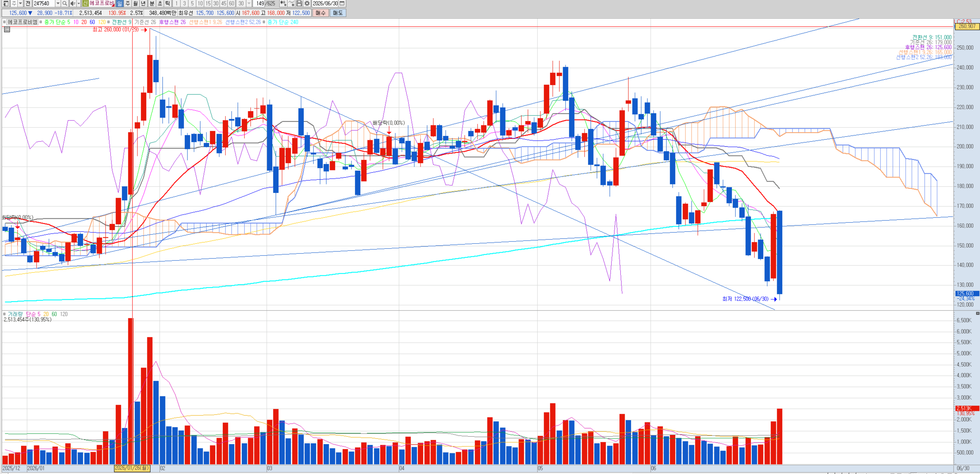Image resolution: width=980 pixels, height=474 pixels.
Task: Click the 거래량 volume legend label
Action: click(x=15, y=314)
